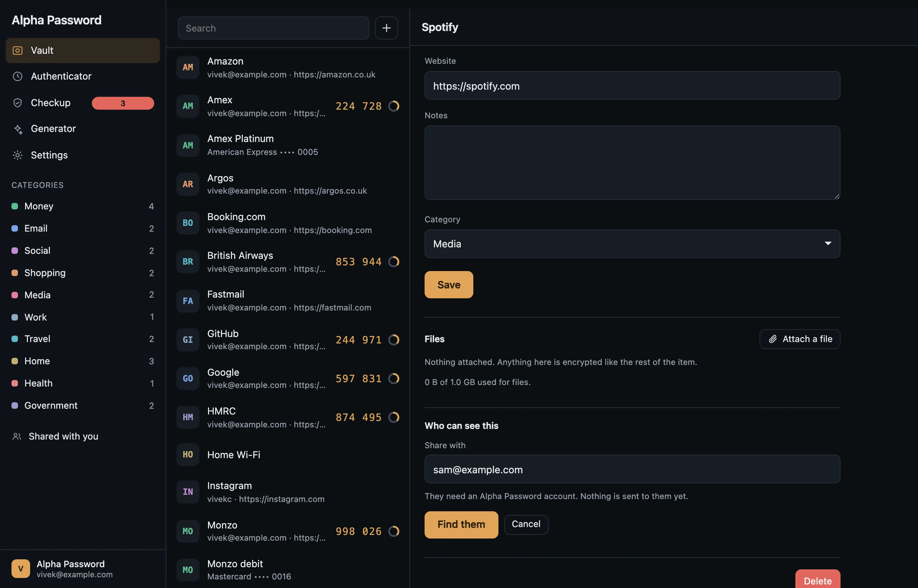
Task: Click the Checkup shield icon
Action: pyautogui.click(x=18, y=103)
